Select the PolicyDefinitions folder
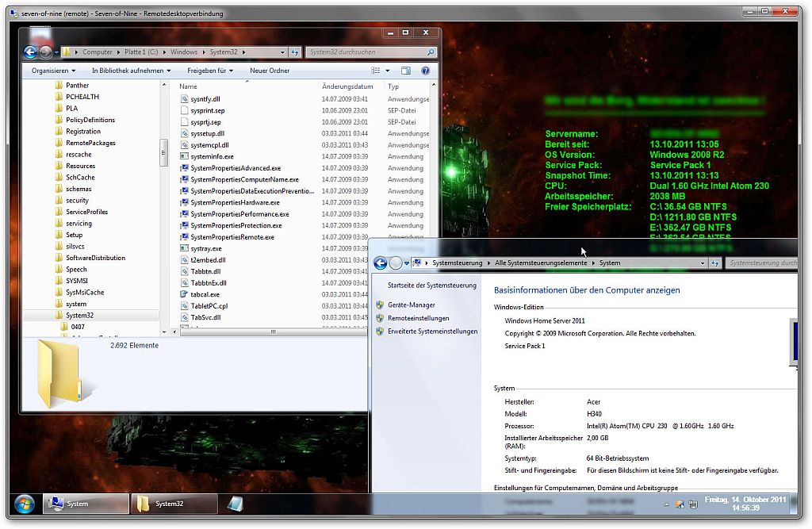Image resolution: width=812 pixels, height=529 pixels. (90, 120)
